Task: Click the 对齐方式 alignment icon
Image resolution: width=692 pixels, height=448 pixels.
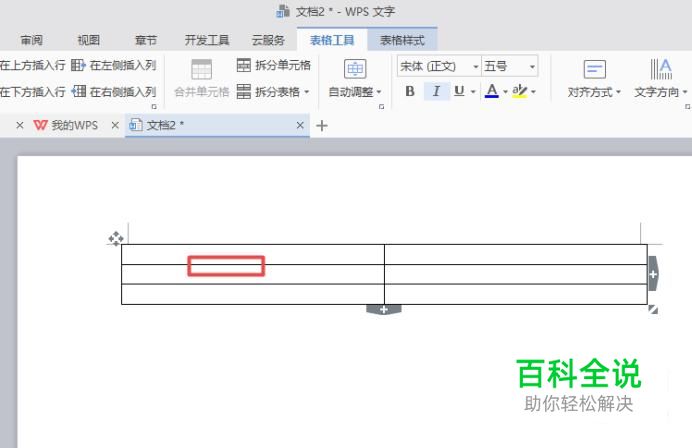Action: [x=594, y=70]
